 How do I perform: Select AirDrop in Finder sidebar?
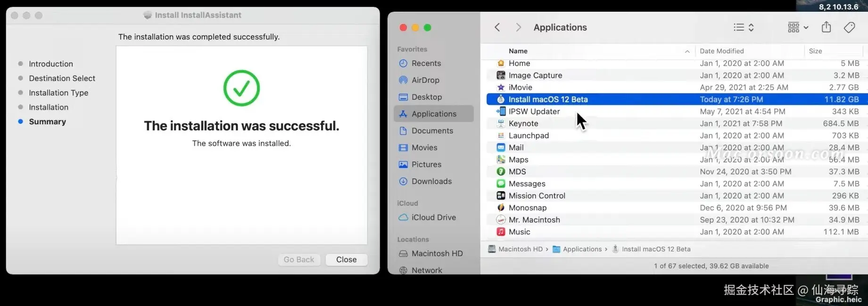coord(425,80)
